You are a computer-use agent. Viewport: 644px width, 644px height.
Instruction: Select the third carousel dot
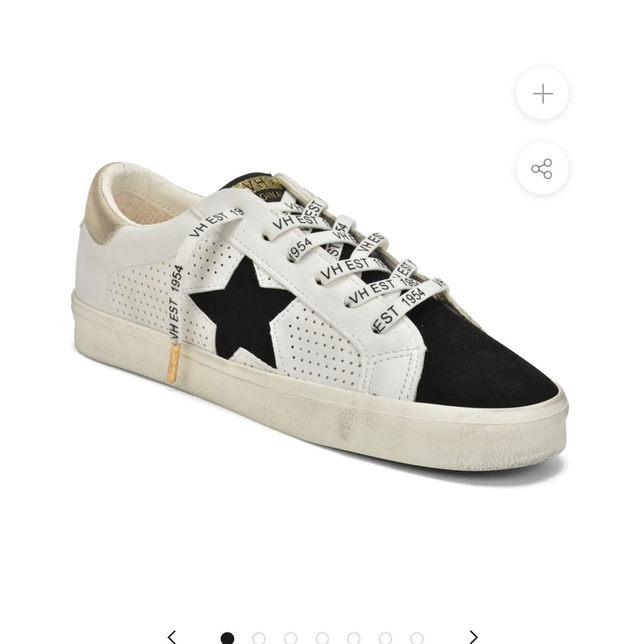pyautogui.click(x=290, y=638)
